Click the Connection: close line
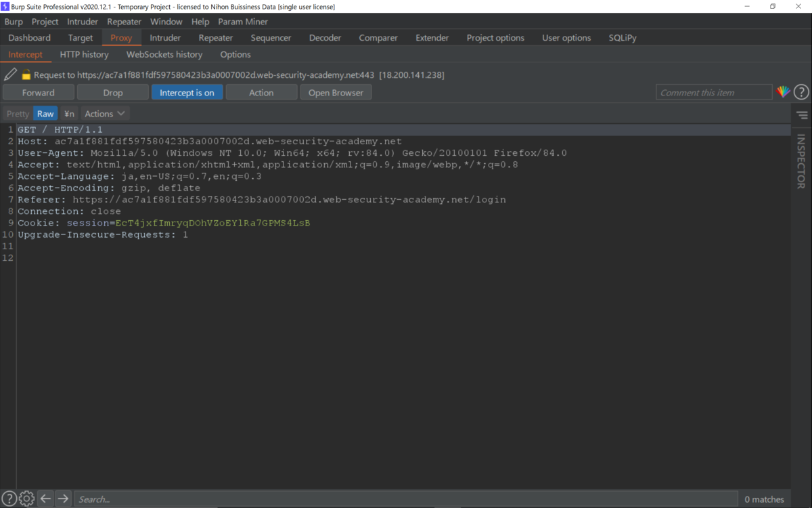 point(69,211)
